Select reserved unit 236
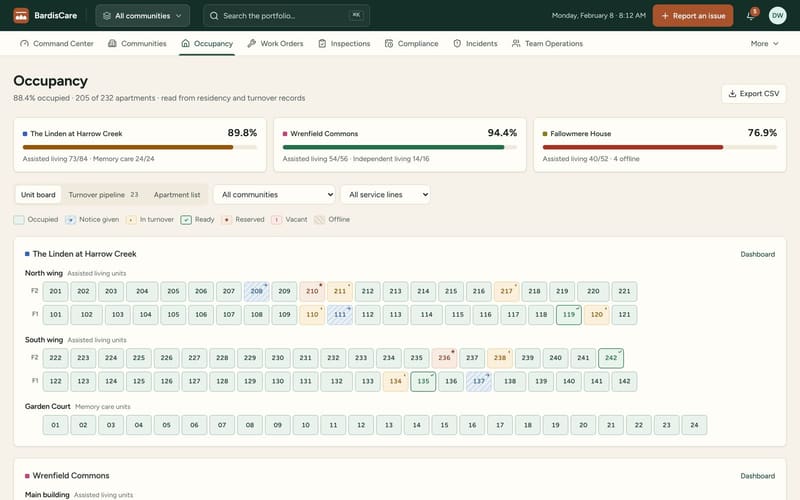This screenshot has height=500, width=800. 444,358
